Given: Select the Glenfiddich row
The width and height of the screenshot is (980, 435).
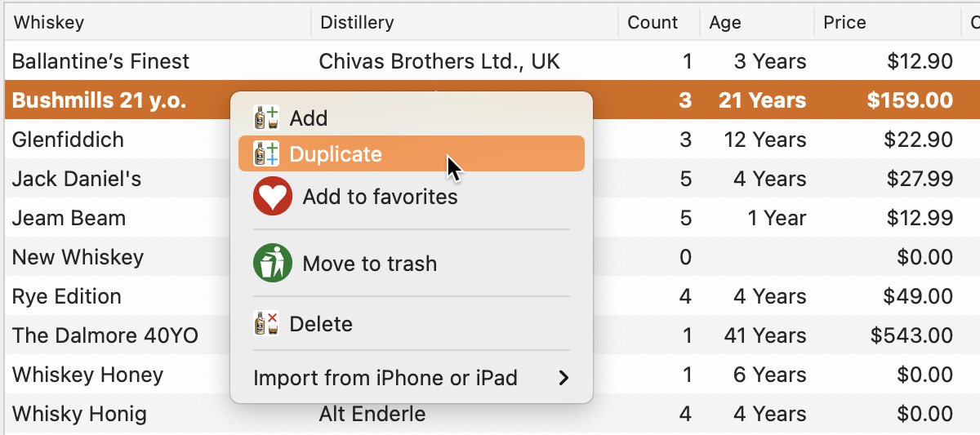Looking at the screenshot, I should 490,140.
